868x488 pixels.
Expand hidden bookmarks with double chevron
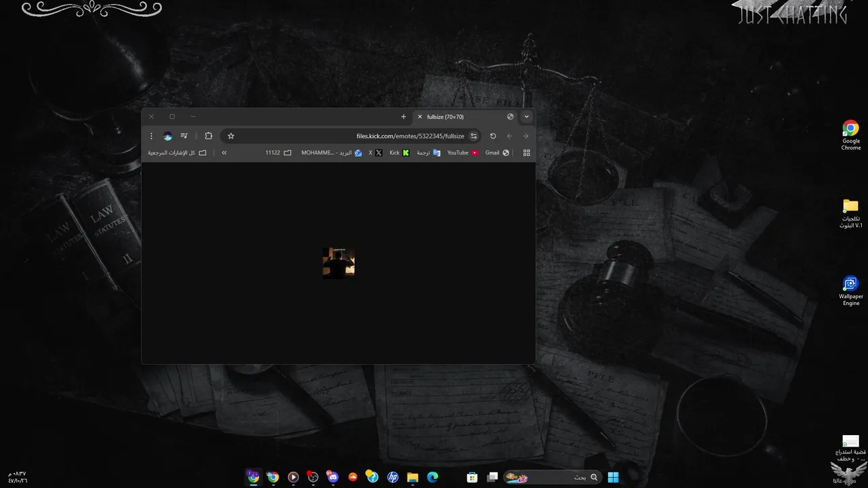[224, 153]
